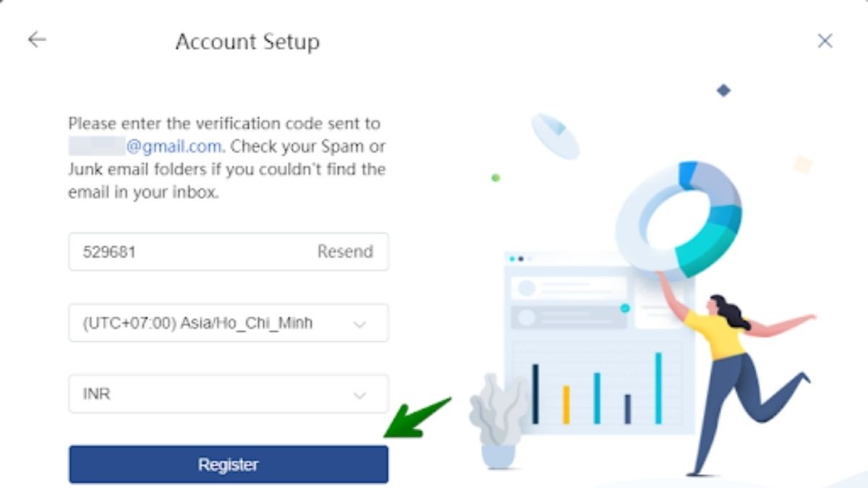Viewport: 868px width, 488px height.
Task: Select the blurred email username area
Action: pos(97,146)
